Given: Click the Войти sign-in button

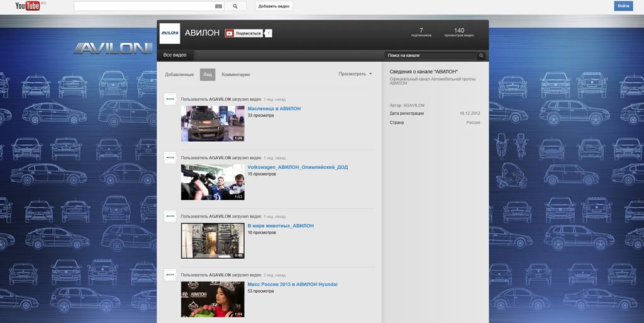Looking at the screenshot, I should pos(623,6).
